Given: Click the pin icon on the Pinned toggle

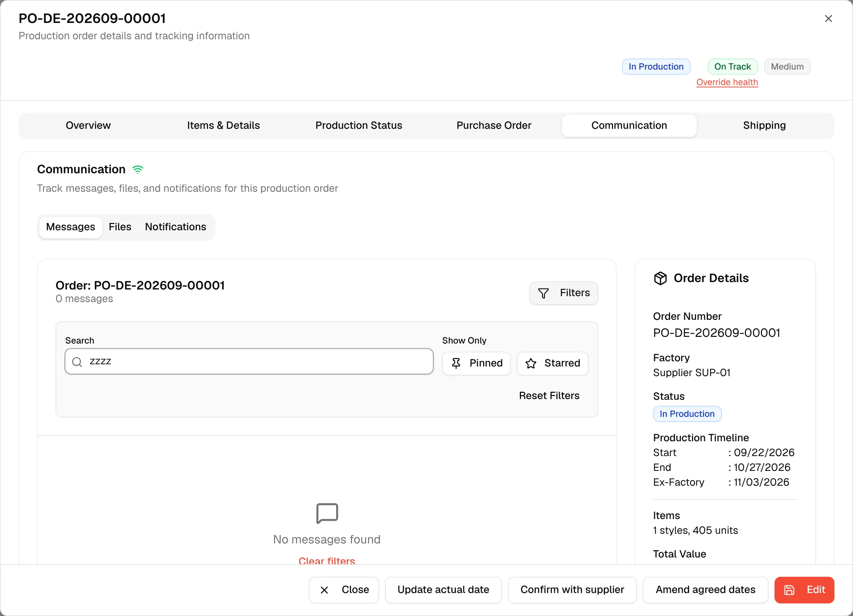Looking at the screenshot, I should 456,363.
